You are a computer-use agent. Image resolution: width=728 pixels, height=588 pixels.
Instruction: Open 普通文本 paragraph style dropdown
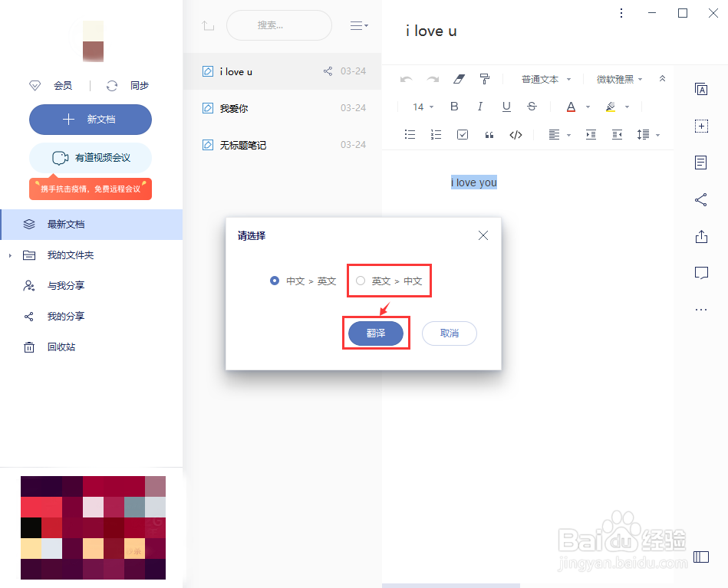coord(545,80)
